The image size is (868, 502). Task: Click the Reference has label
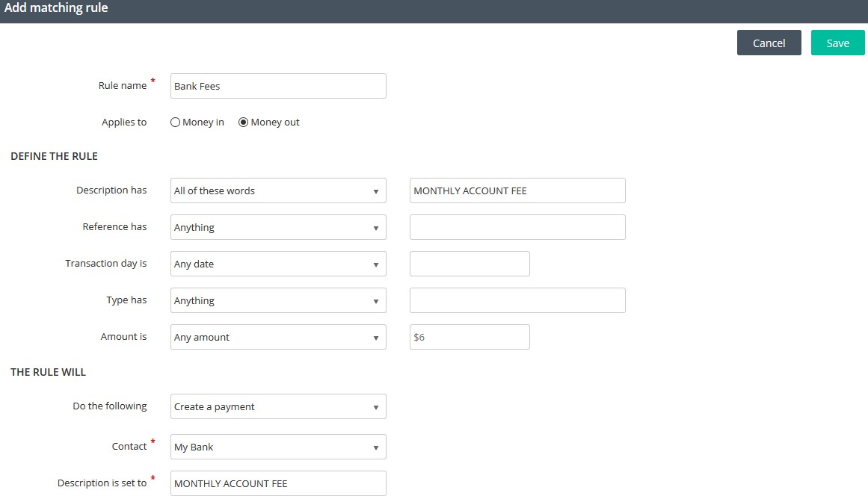114,226
